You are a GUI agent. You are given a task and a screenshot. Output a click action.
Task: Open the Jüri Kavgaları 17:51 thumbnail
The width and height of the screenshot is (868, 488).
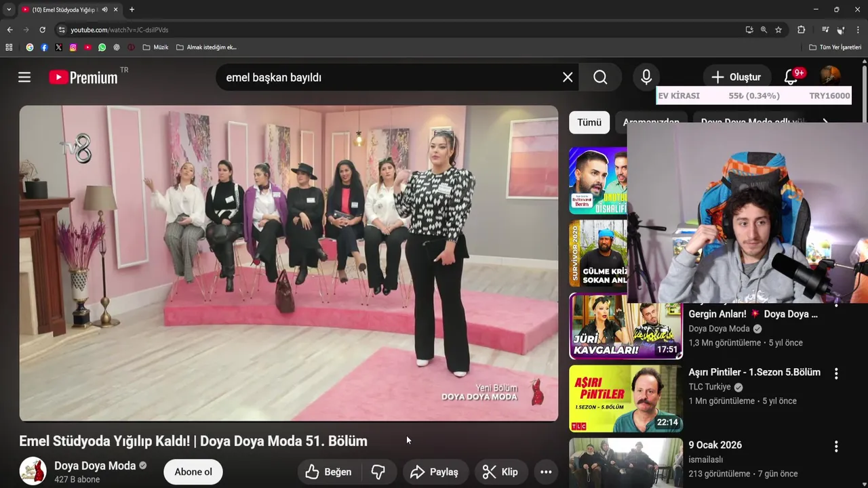[626, 326]
